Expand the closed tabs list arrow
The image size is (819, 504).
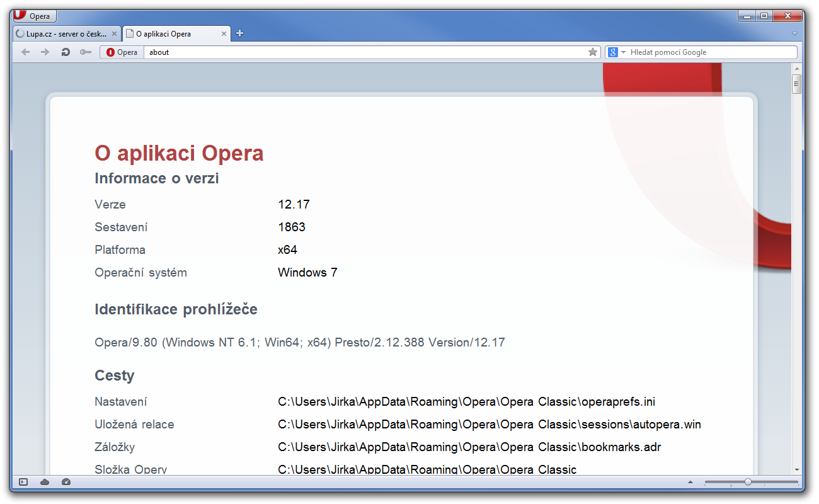click(x=794, y=33)
